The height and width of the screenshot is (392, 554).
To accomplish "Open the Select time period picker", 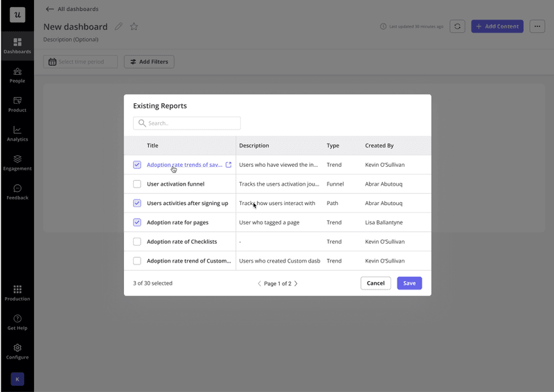I will 80,62.
